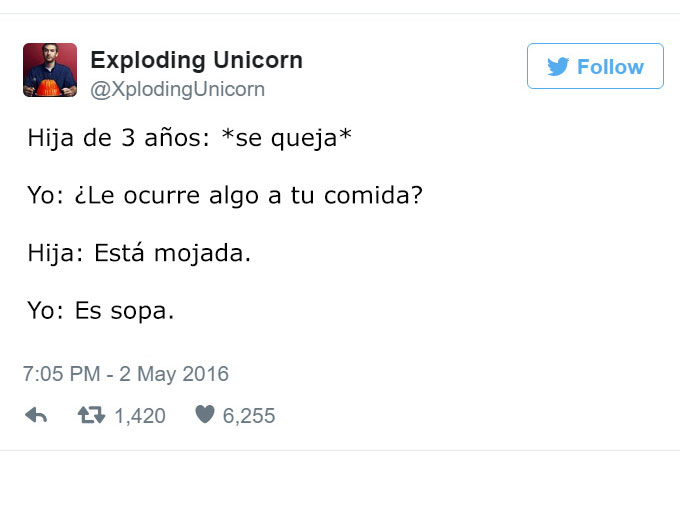View the 1,420 retweets count
This screenshot has height=510, width=680.
140,416
